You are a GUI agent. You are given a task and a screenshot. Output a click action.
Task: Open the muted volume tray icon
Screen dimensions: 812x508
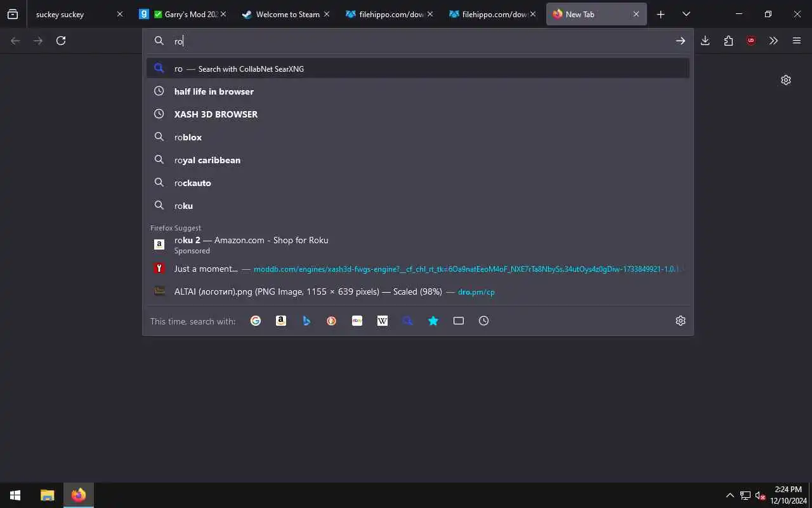click(760, 495)
